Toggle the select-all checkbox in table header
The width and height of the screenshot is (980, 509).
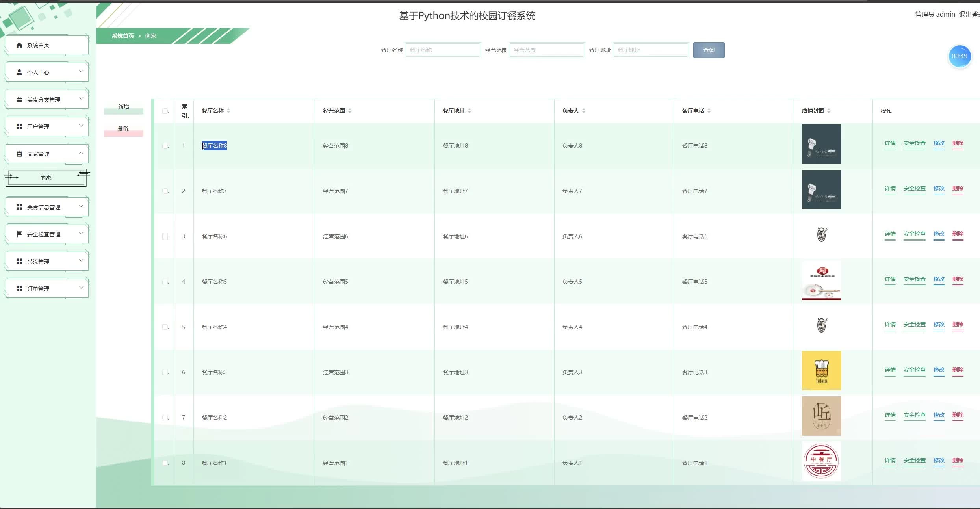coord(165,111)
